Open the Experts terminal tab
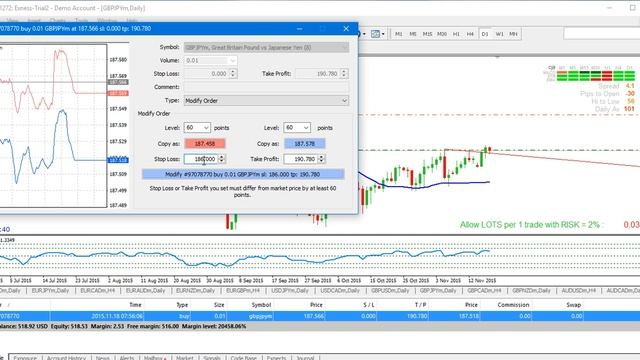640x360 pixels. (276, 358)
